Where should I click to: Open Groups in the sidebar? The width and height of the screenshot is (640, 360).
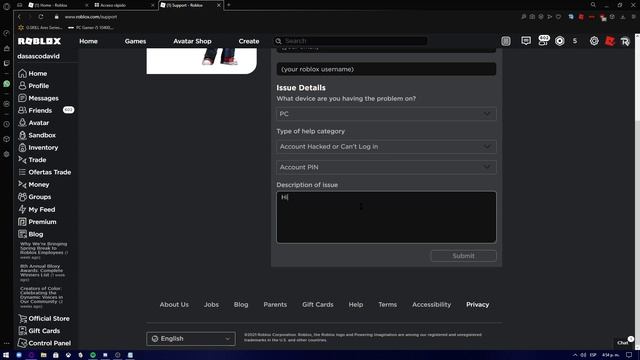35,197
